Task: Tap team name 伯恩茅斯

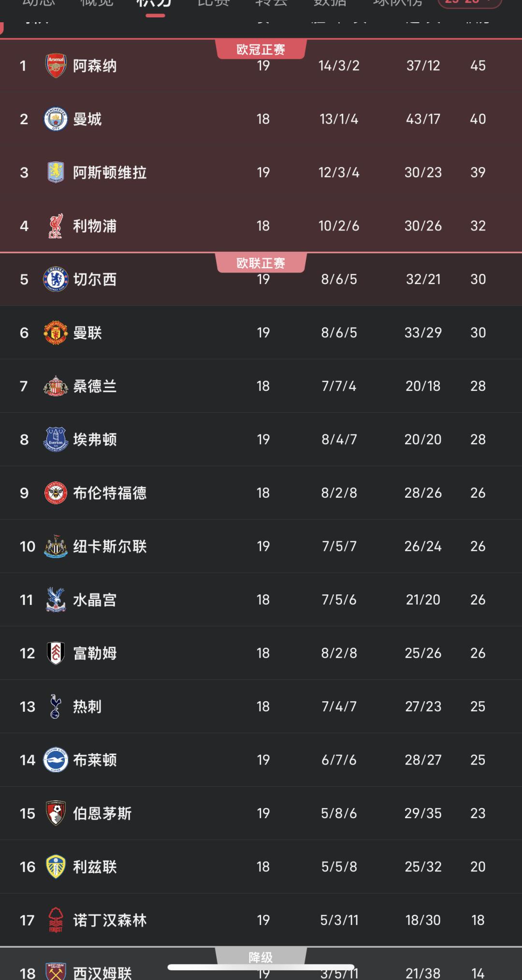Action: (102, 813)
